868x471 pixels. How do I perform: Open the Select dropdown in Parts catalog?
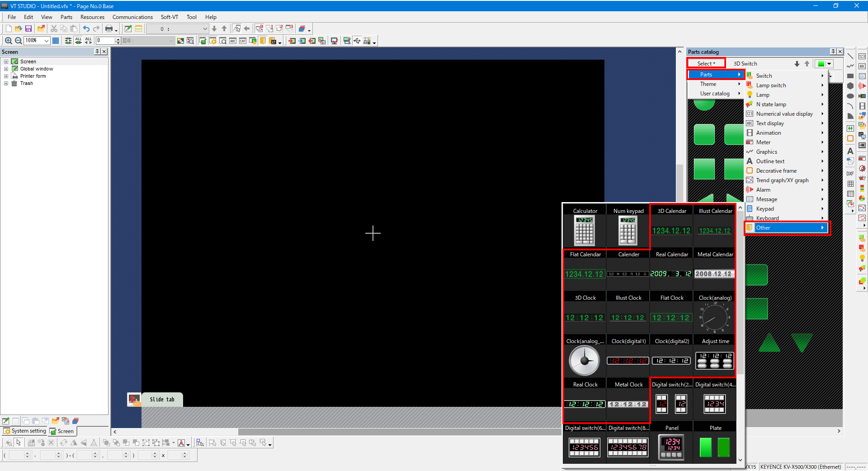706,63
